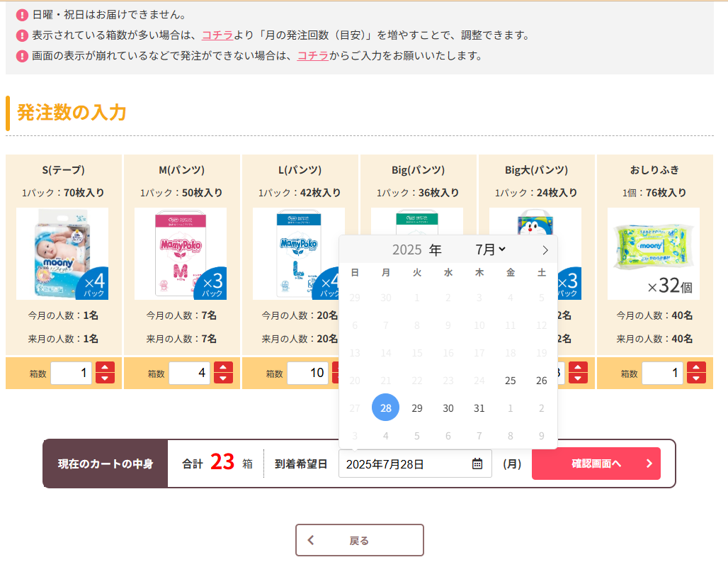This screenshot has height=567, width=728.
Task: Click 現在のカートの中身 label
Action: click(x=106, y=464)
